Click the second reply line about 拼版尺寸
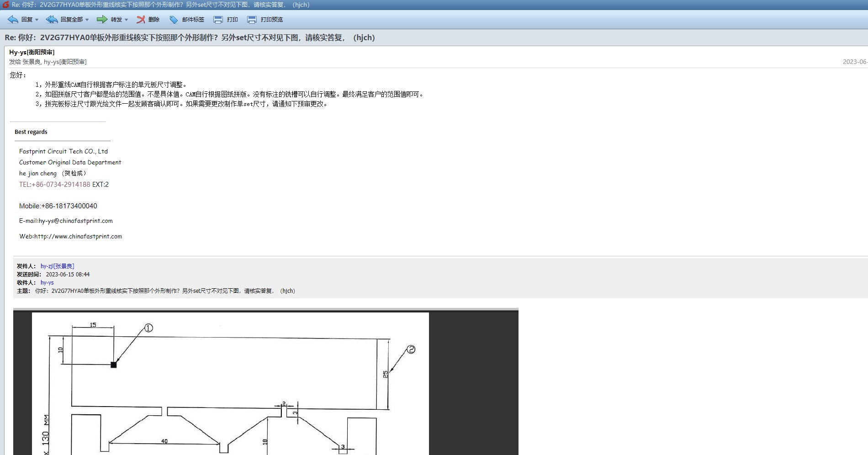Image resolution: width=868 pixels, height=455 pixels. 230,94
